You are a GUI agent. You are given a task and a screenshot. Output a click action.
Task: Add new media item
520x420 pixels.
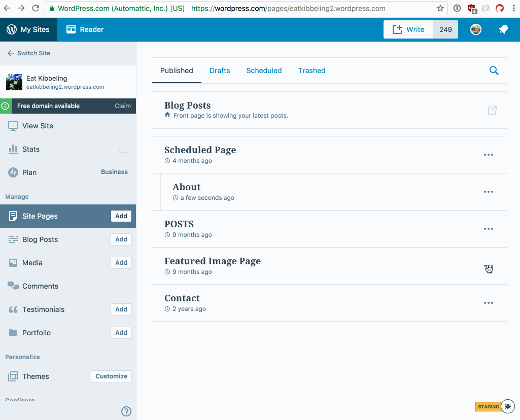121,263
